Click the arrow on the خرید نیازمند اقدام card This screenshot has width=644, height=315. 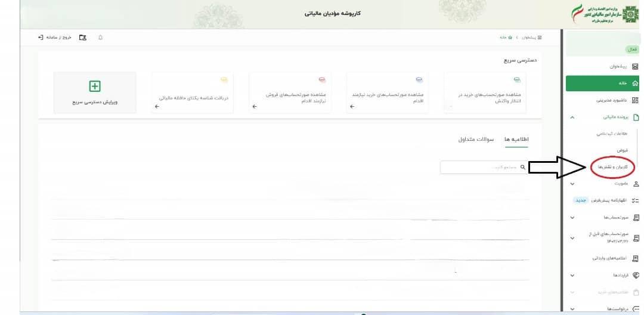(x=352, y=107)
